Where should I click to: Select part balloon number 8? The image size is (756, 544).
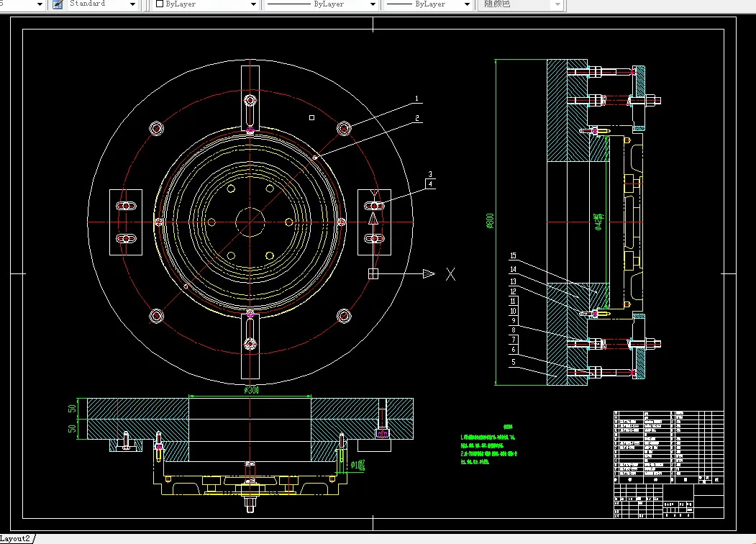[513, 330]
